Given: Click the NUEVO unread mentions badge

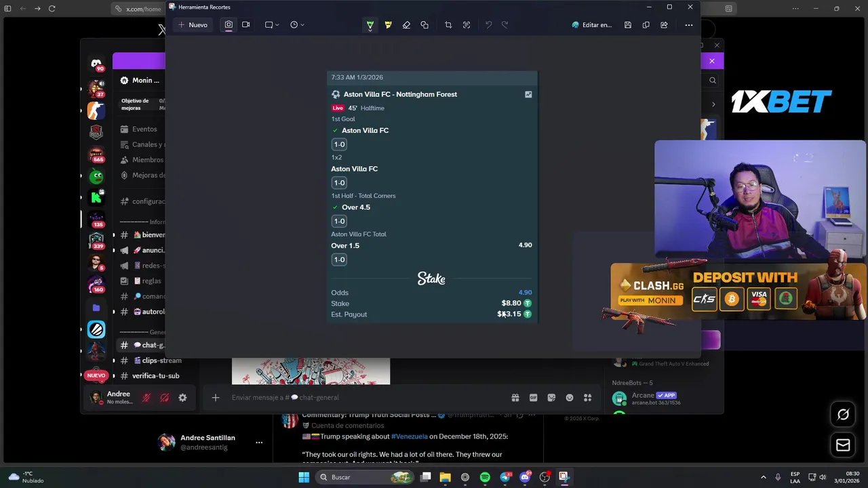Looking at the screenshot, I should (96, 375).
